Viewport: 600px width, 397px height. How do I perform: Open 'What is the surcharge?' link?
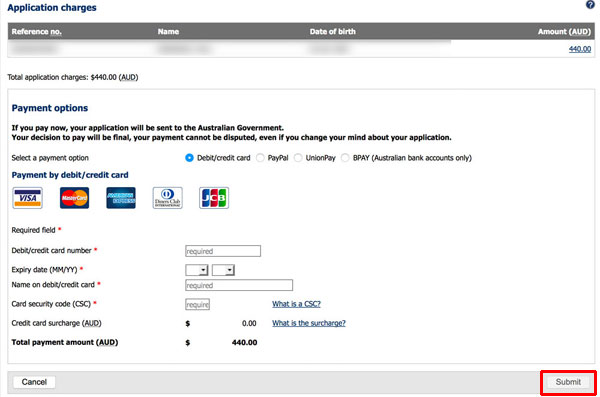(309, 323)
